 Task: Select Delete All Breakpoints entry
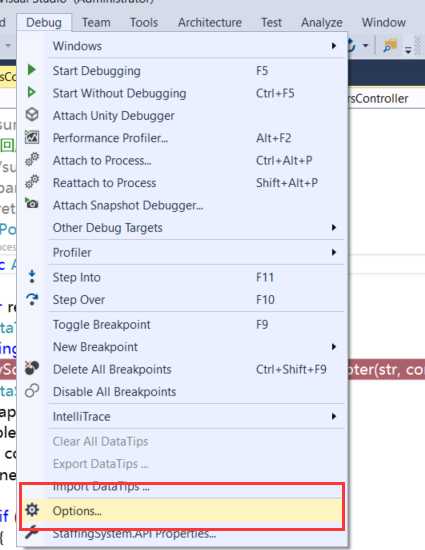point(196,370)
